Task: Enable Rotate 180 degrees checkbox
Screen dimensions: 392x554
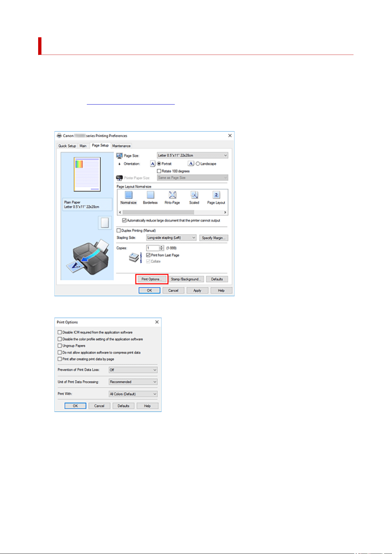Action: click(159, 171)
